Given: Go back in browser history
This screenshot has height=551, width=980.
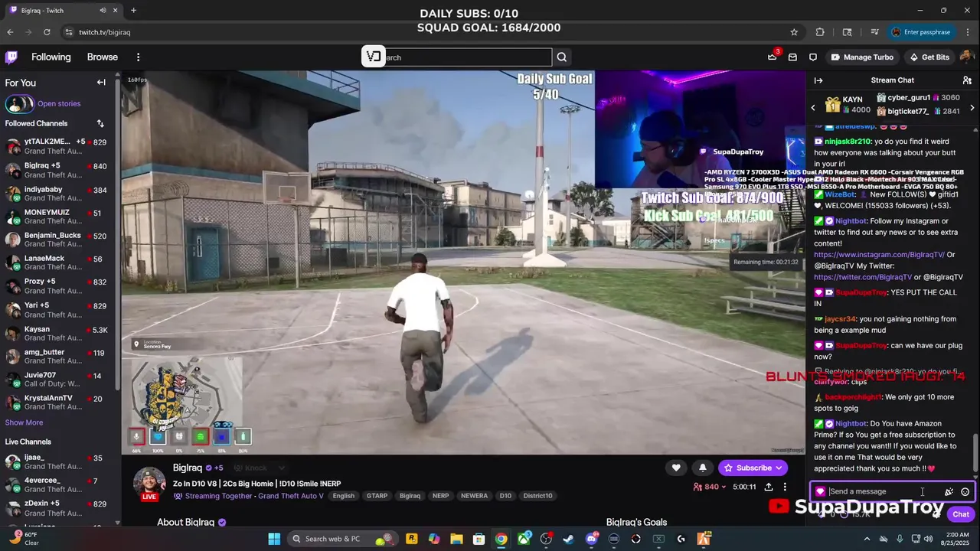Looking at the screenshot, I should point(10,32).
